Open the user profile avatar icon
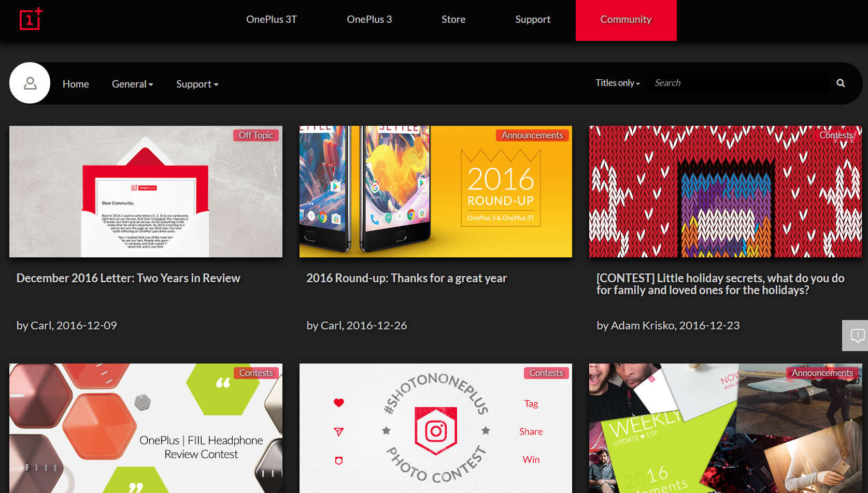868x493 pixels. 30,83
